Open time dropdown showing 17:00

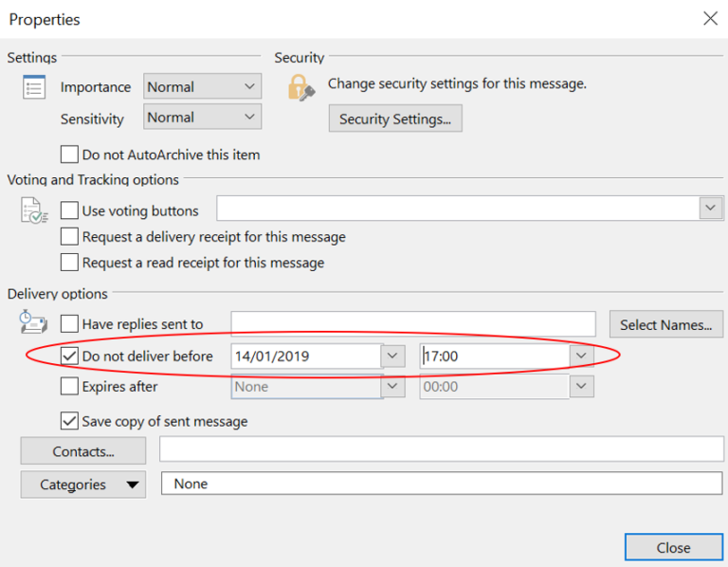pos(581,357)
